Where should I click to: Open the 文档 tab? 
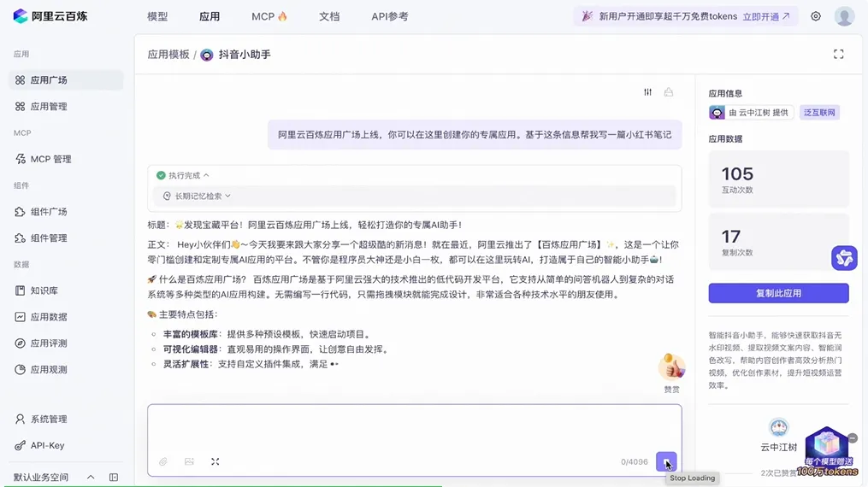(329, 16)
